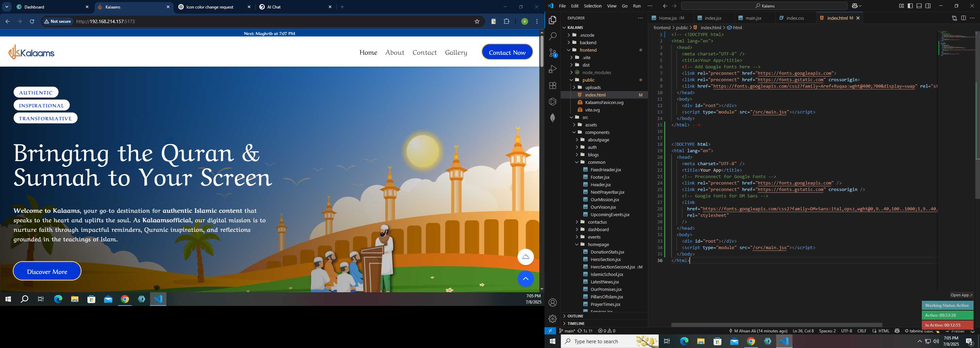The width and height of the screenshot is (980, 348).
Task: Go forward using VS Code navigation arrow
Action: [x=674, y=6]
